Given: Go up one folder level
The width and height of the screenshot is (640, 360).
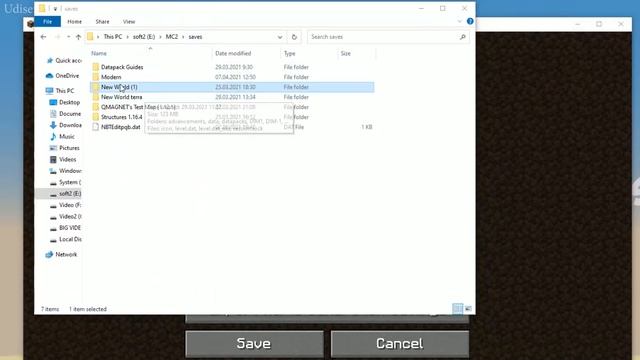Looking at the screenshot, I should tap(78, 37).
